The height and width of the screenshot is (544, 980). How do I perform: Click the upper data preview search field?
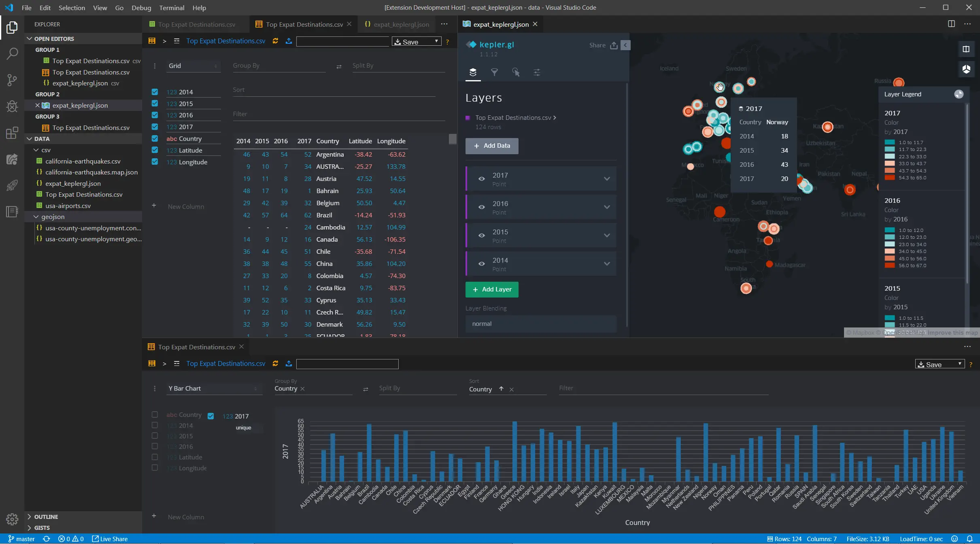coord(342,41)
